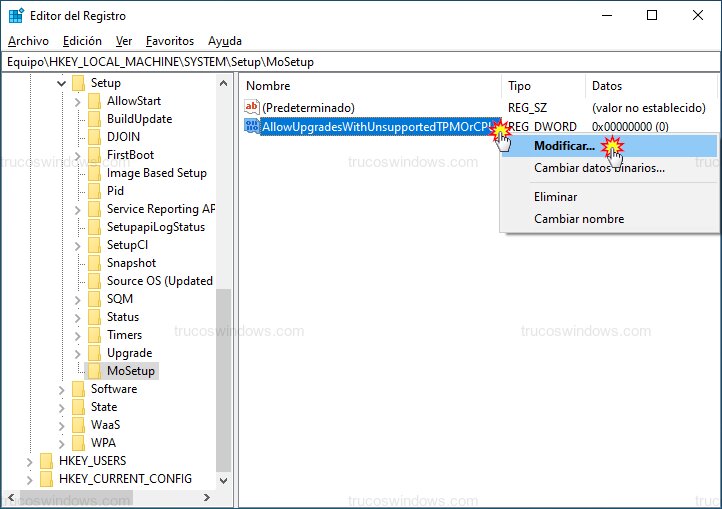Viewport: 722px width, 509px height.
Task: Click the HKEY_USERS folder icon
Action: [x=47, y=461]
